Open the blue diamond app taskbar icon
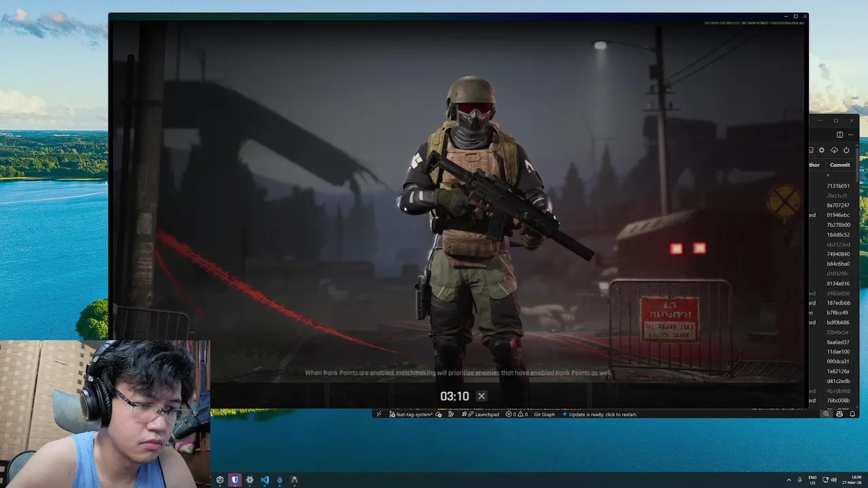This screenshot has height=488, width=868. [x=279, y=480]
